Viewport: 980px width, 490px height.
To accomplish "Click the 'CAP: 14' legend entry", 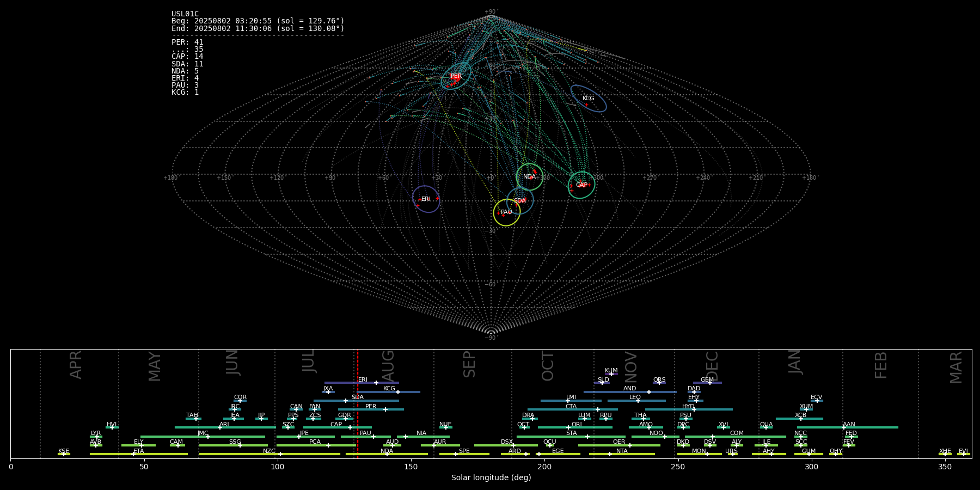I will pyautogui.click(x=187, y=57).
